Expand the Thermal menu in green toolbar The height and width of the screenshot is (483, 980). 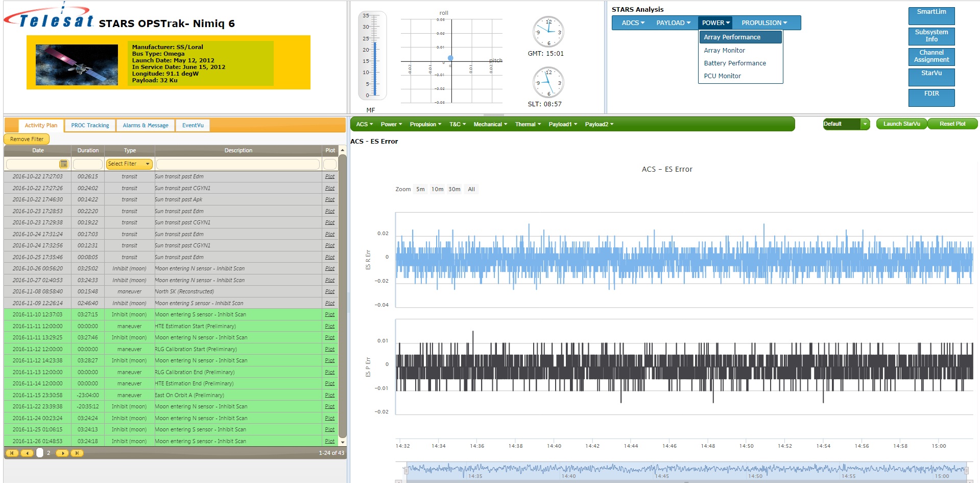(x=528, y=124)
